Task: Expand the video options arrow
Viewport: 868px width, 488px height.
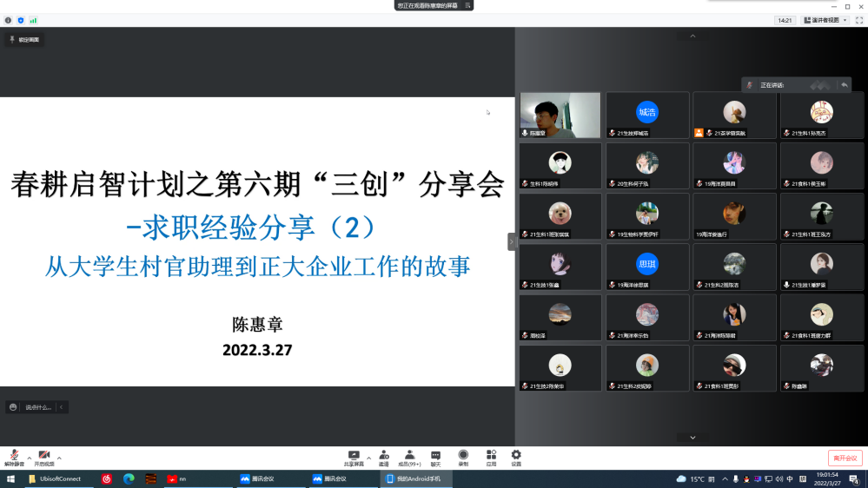Action: pos(59,458)
